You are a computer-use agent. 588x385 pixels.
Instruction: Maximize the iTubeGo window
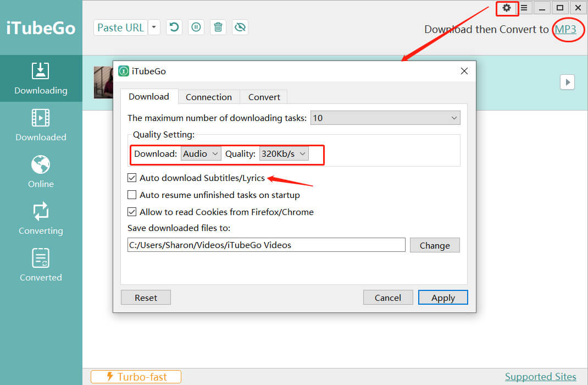[559, 8]
